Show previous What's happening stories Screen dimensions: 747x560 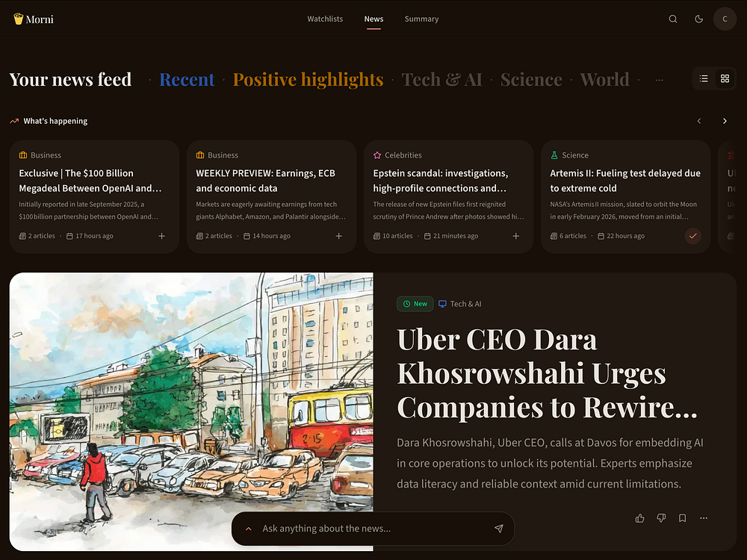coord(699,121)
